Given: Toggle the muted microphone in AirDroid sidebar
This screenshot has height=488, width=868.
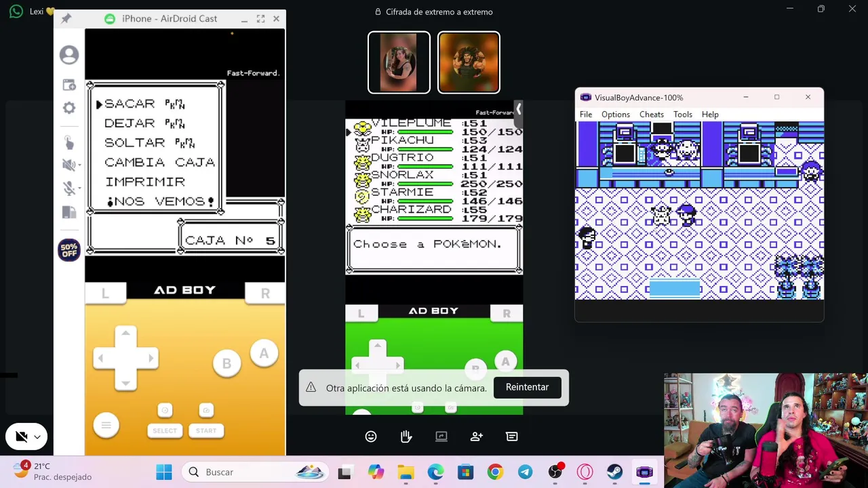Looking at the screenshot, I should pyautogui.click(x=67, y=188).
